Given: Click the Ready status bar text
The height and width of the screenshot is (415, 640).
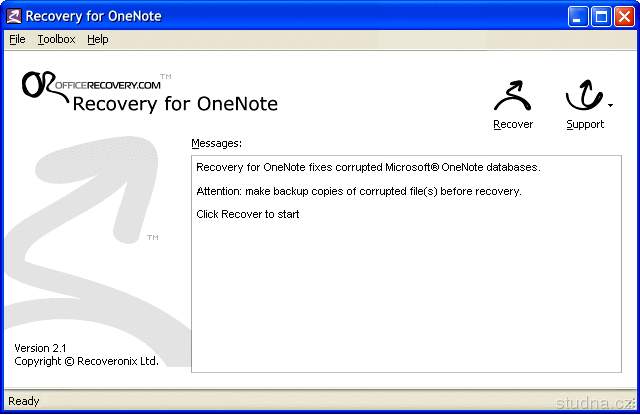Looking at the screenshot, I should (24, 401).
